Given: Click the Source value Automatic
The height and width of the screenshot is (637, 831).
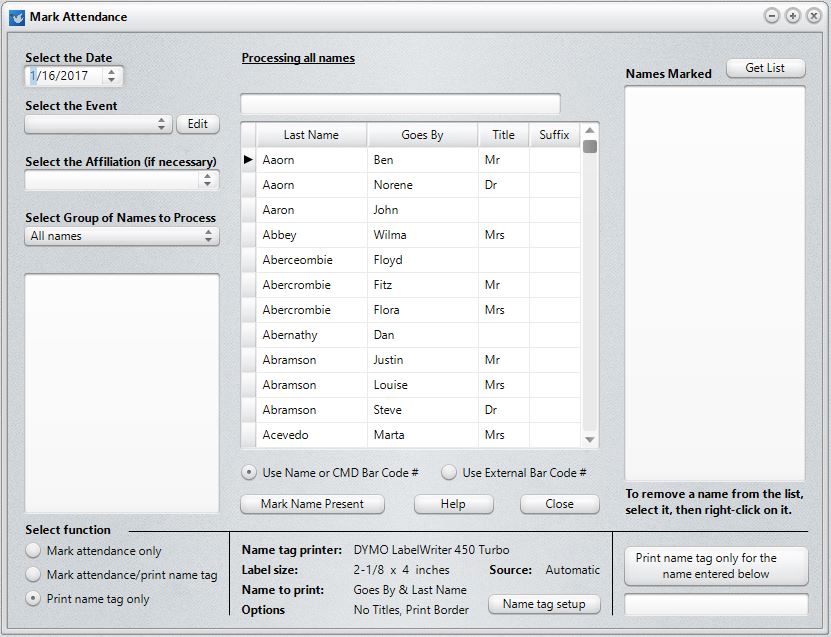Looking at the screenshot, I should (572, 570).
